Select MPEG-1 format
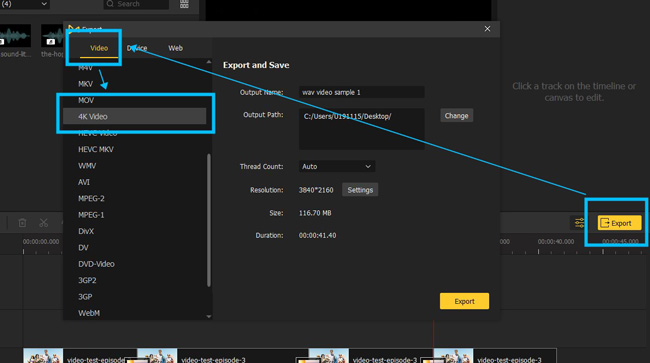650x363 pixels. (91, 215)
